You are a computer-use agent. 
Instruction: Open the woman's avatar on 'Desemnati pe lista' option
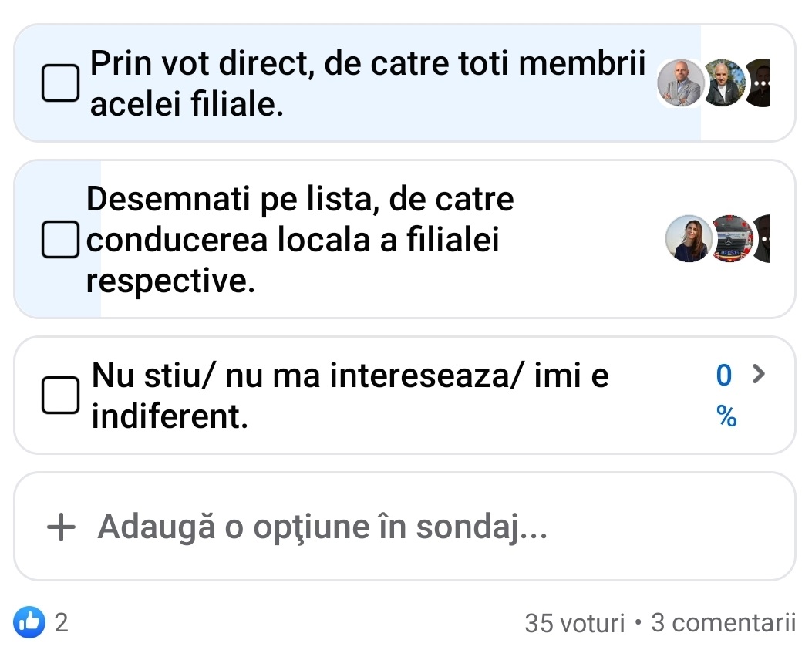click(687, 239)
